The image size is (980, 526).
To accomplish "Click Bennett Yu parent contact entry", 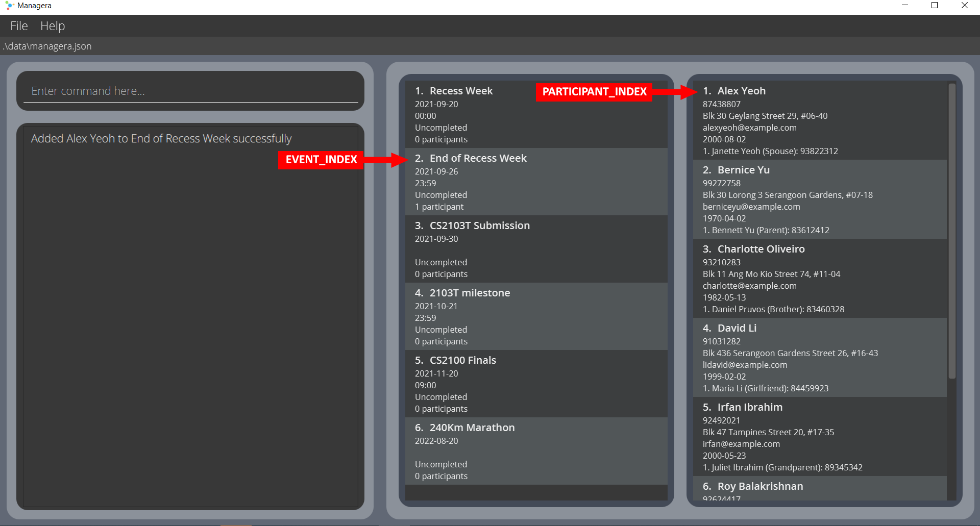I will [x=766, y=230].
